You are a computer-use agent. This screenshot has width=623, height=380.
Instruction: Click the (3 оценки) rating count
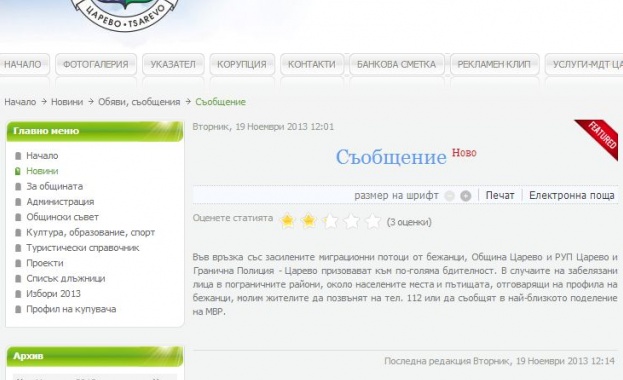point(409,222)
